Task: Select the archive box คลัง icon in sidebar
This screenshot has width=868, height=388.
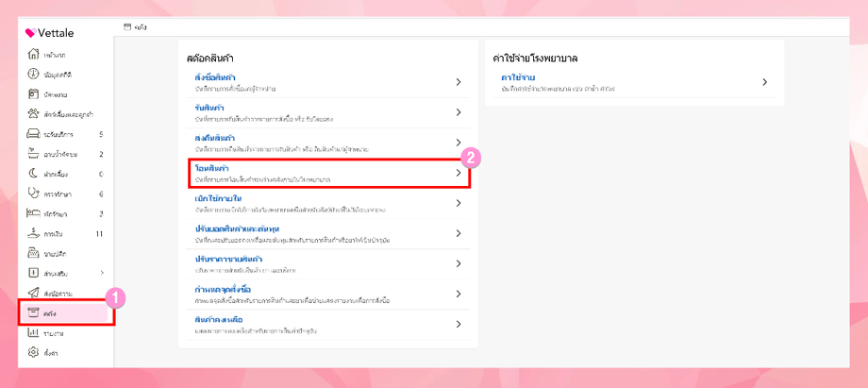Action: (x=33, y=313)
